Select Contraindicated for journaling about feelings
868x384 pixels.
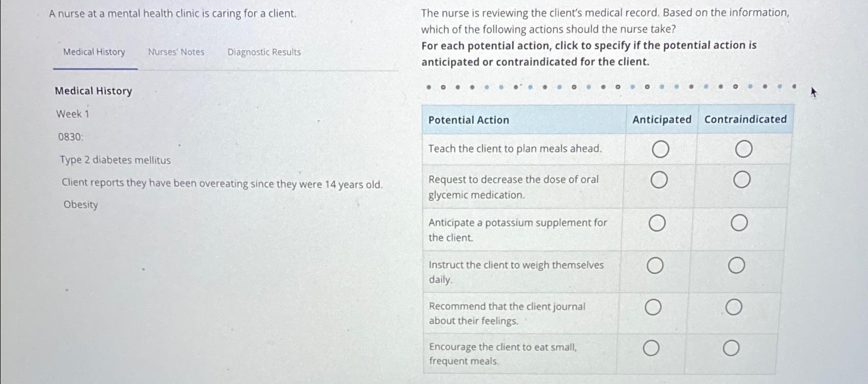(x=734, y=307)
